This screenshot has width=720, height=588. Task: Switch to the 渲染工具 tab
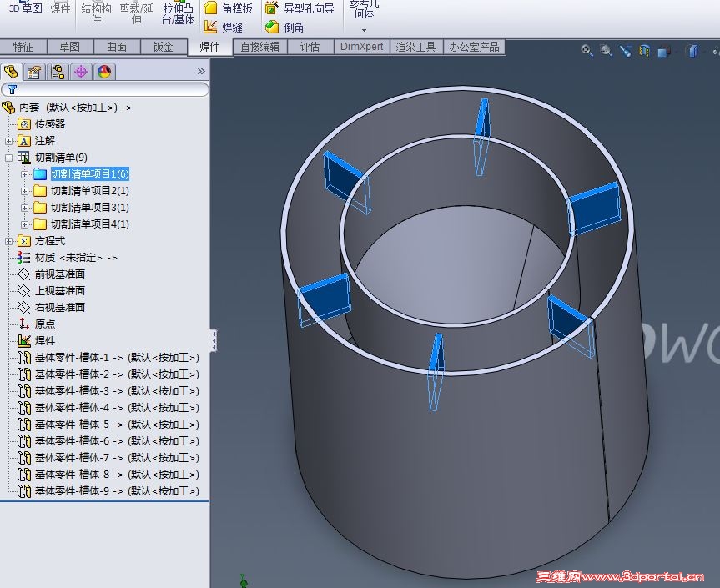415,47
